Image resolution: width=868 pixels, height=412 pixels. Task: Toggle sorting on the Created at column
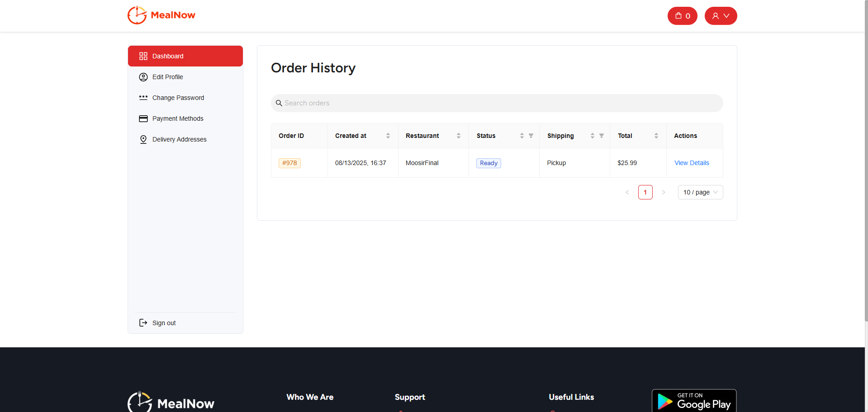click(x=388, y=135)
